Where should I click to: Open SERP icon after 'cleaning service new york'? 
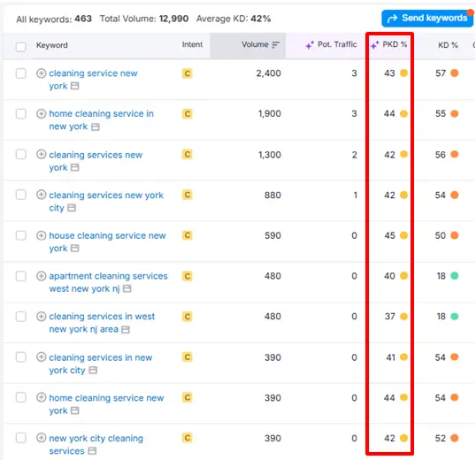point(74,86)
